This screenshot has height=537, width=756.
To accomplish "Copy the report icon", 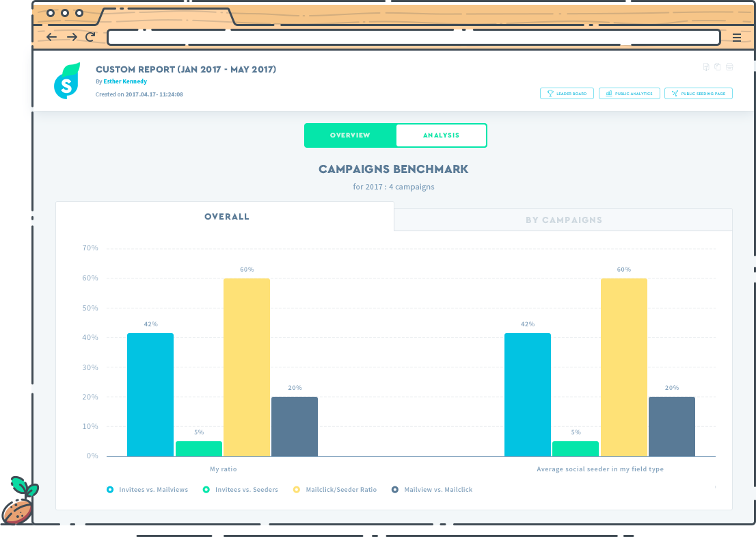I will 718,66.
